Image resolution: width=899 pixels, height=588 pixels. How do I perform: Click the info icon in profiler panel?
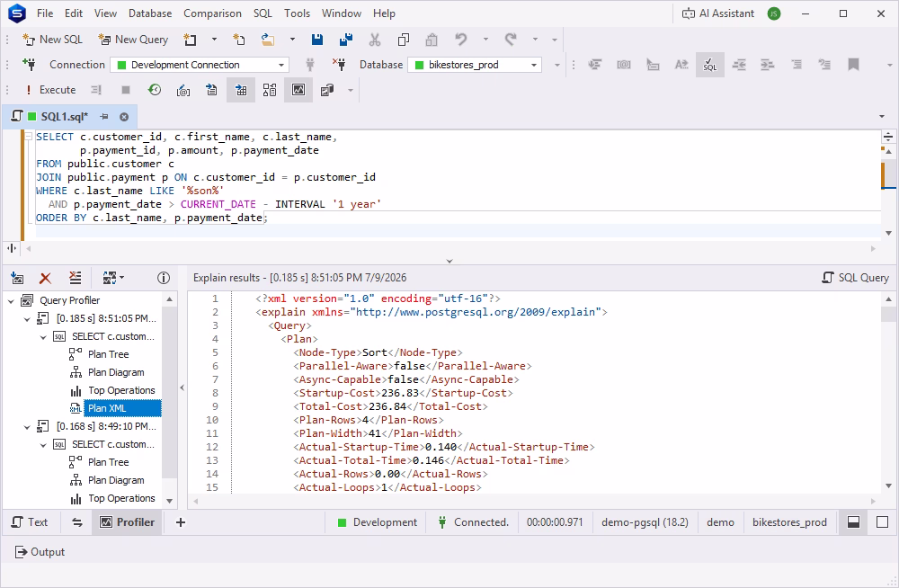164,278
